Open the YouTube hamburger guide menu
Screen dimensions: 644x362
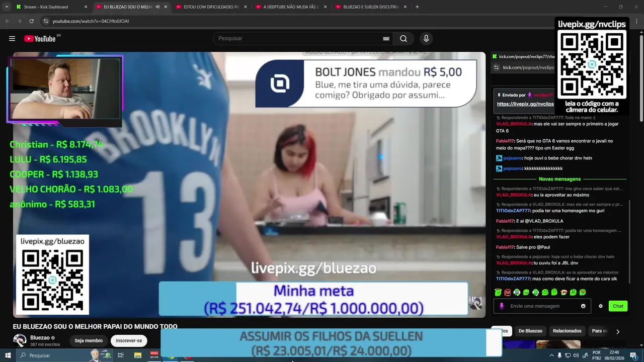12,39
